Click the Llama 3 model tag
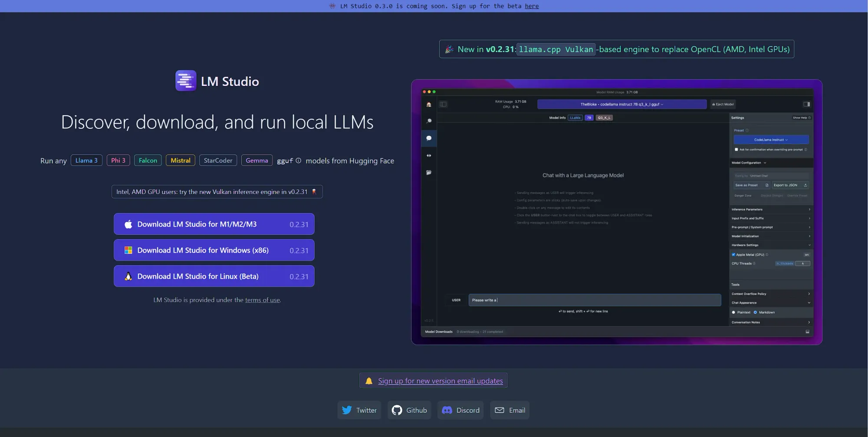This screenshot has height=437, width=868. [86, 160]
